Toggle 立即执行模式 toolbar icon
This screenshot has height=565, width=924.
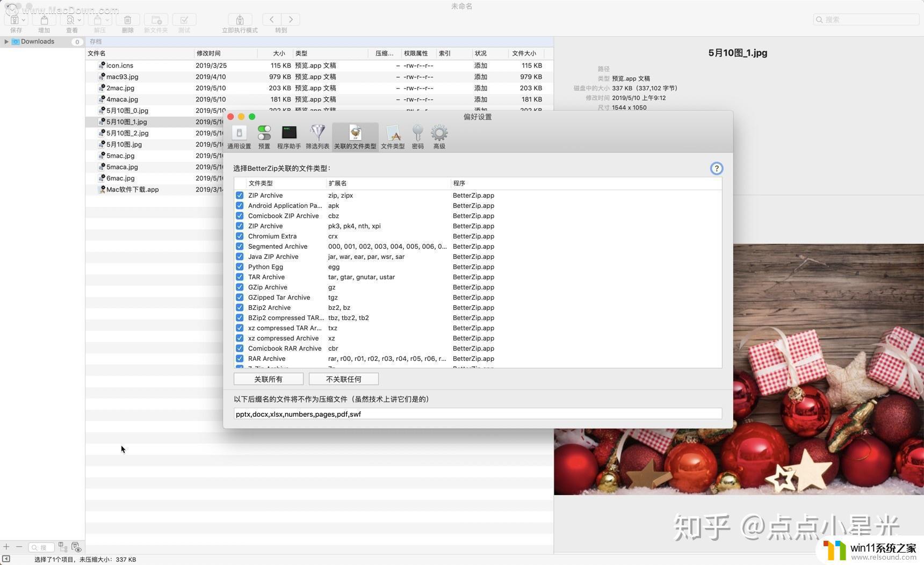[x=240, y=20]
